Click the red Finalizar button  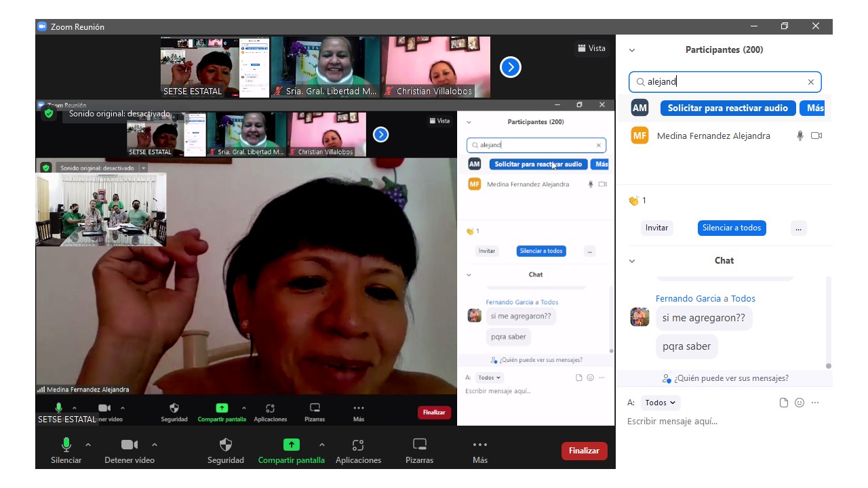point(584,451)
